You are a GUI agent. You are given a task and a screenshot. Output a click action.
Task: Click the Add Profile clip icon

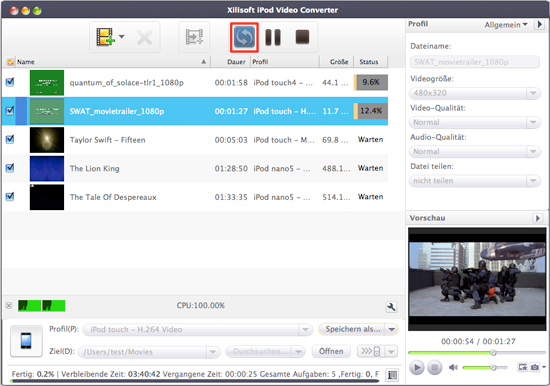(x=194, y=37)
